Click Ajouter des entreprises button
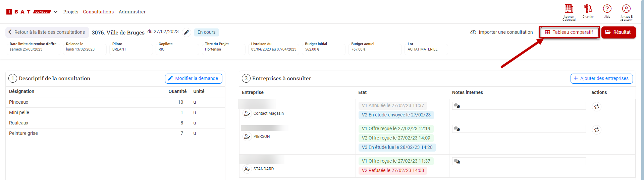644x180 pixels. coord(601,78)
